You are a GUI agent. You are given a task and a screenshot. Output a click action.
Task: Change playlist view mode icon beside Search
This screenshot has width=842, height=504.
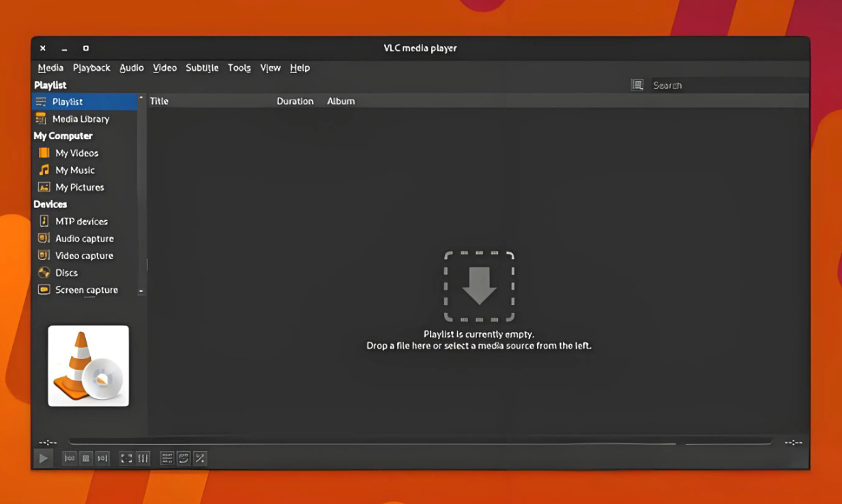tap(637, 85)
